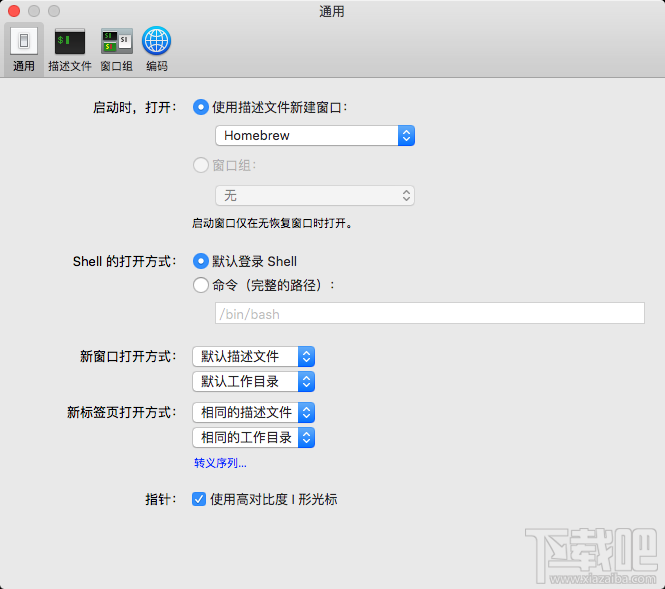Click the 启动窗口仅在无恢复窗口时打开 note text
Screen dimensions: 665x589
click(x=272, y=223)
